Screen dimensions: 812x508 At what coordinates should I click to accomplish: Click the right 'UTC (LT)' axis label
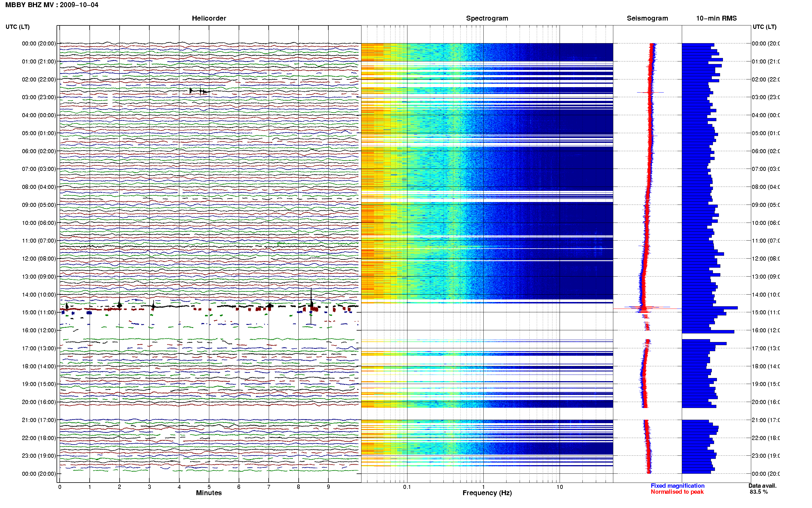pos(764,27)
